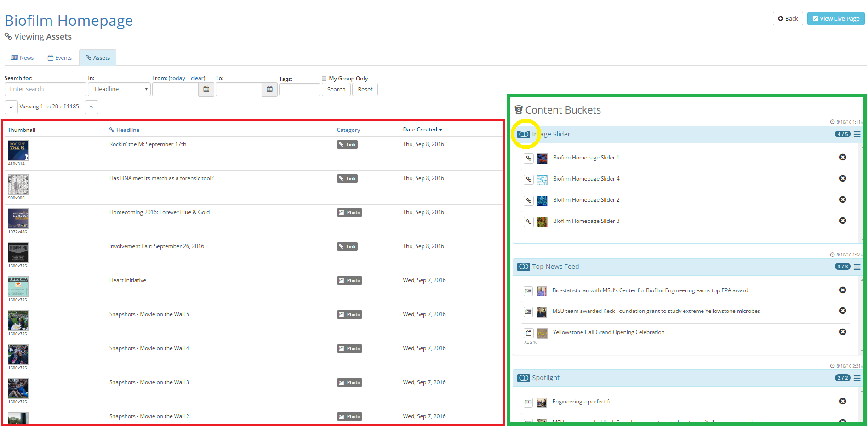Screen dimensions: 868x426
Task: Remove Yellowstone Hall Grand Opening Celebration item
Action: (x=842, y=332)
